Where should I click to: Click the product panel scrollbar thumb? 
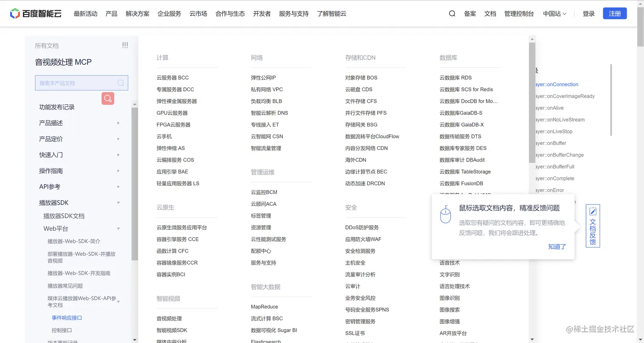(x=532, y=102)
